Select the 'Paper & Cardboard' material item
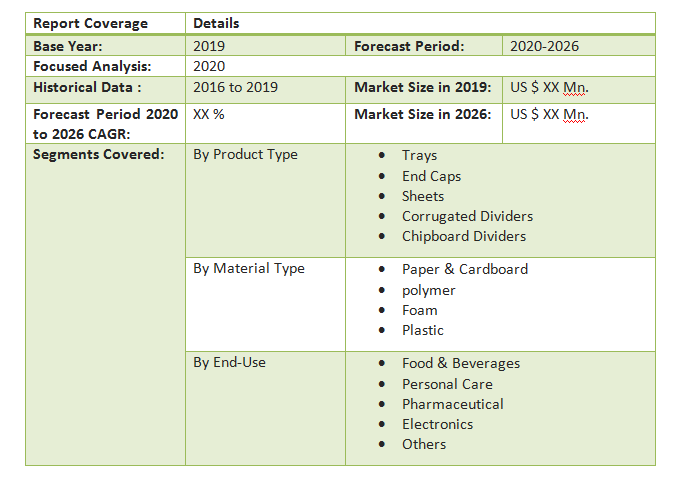Image resolution: width=673 pixels, height=491 pixels. coord(464,269)
